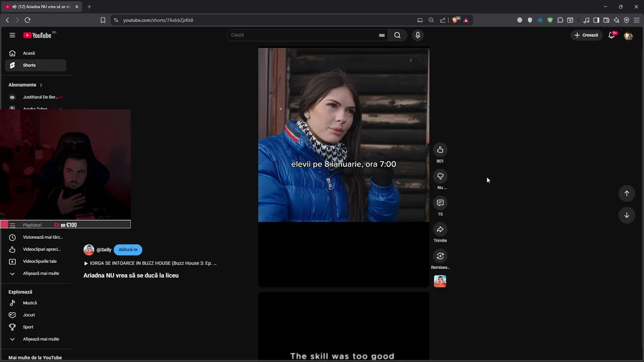
Task: Open Videoclipuri apreciate list
Action: (x=36, y=249)
